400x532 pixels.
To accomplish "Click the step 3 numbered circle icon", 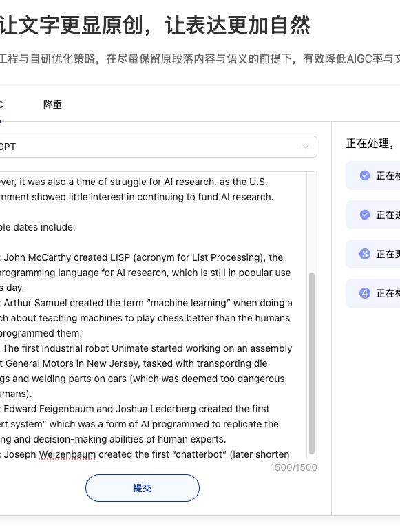I will (x=365, y=254).
